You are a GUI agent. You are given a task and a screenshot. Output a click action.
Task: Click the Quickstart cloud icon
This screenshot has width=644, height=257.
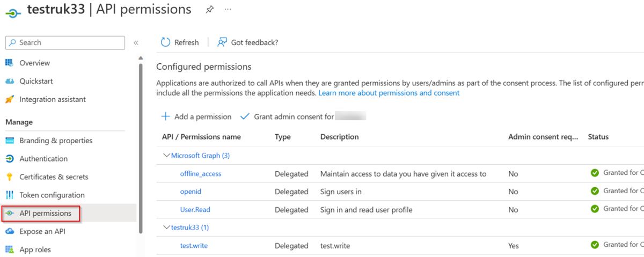(x=9, y=81)
